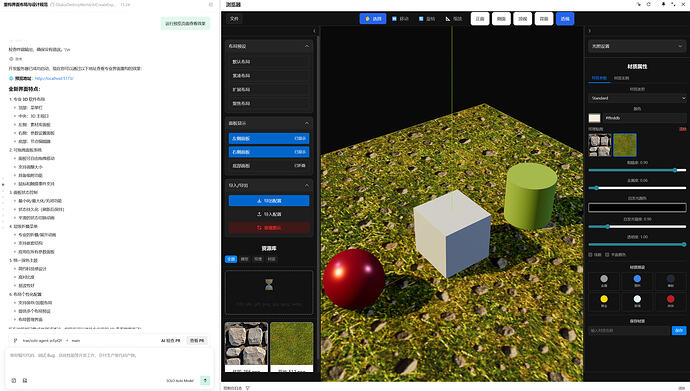Switch viewport to the first white view button (front)
690x391 pixels.
click(480, 19)
